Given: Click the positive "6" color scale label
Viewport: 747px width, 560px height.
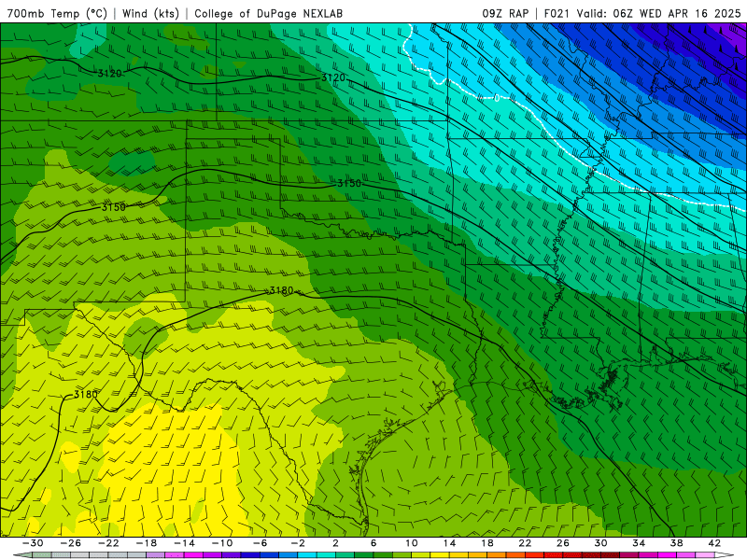Looking at the screenshot, I should [x=373, y=543].
